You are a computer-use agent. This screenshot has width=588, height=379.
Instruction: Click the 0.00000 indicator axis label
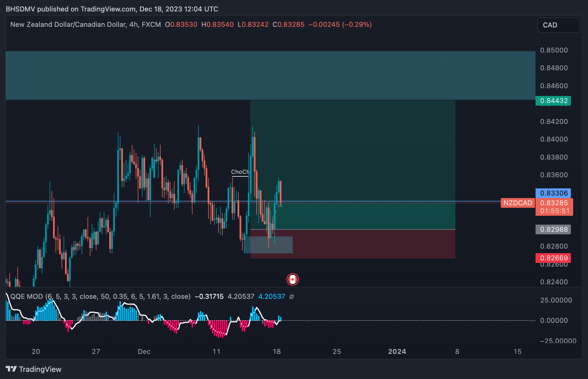(554, 320)
